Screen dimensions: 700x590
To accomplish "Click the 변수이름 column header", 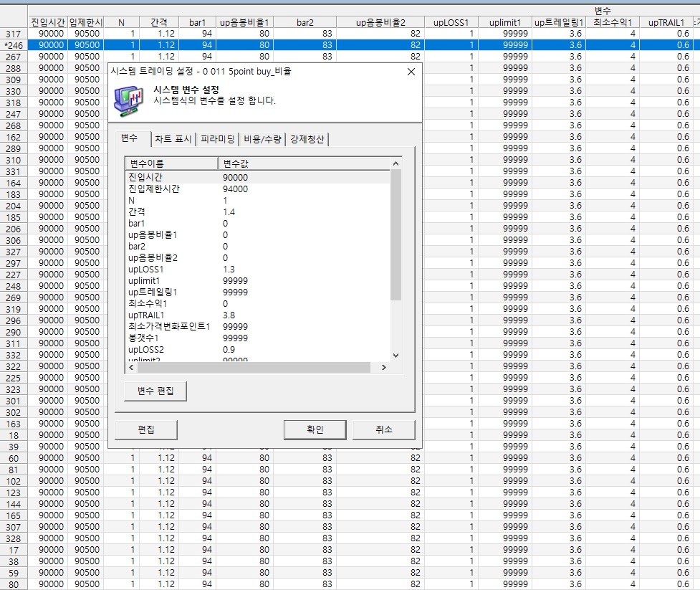I will [171, 164].
